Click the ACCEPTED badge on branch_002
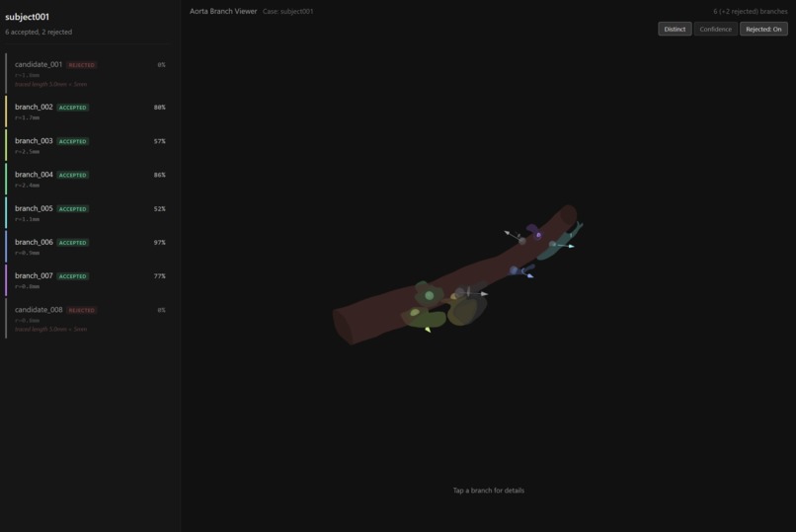Image resolution: width=796 pixels, height=532 pixels. pos(73,108)
